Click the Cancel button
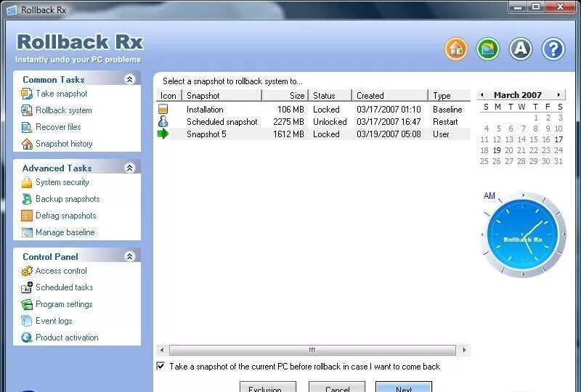This screenshot has width=581, height=392. [x=337, y=386]
